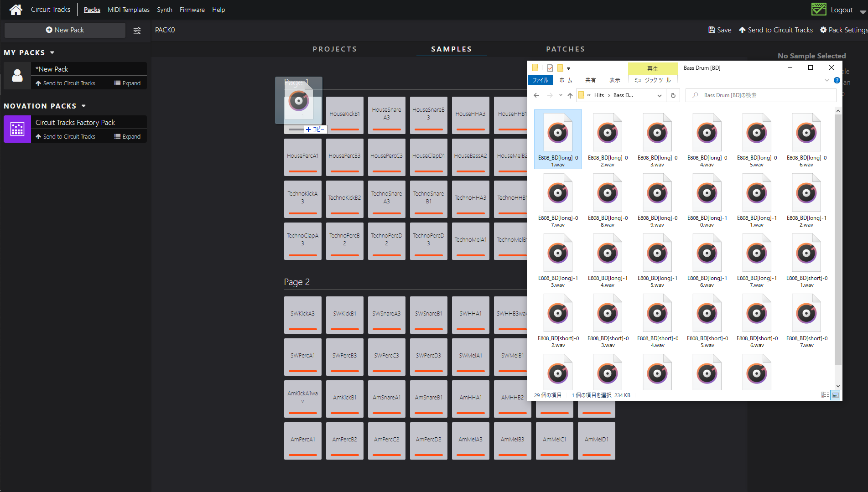Select the SWKickA3 sample slot
Image resolution: width=868 pixels, height=492 pixels.
pyautogui.click(x=303, y=314)
